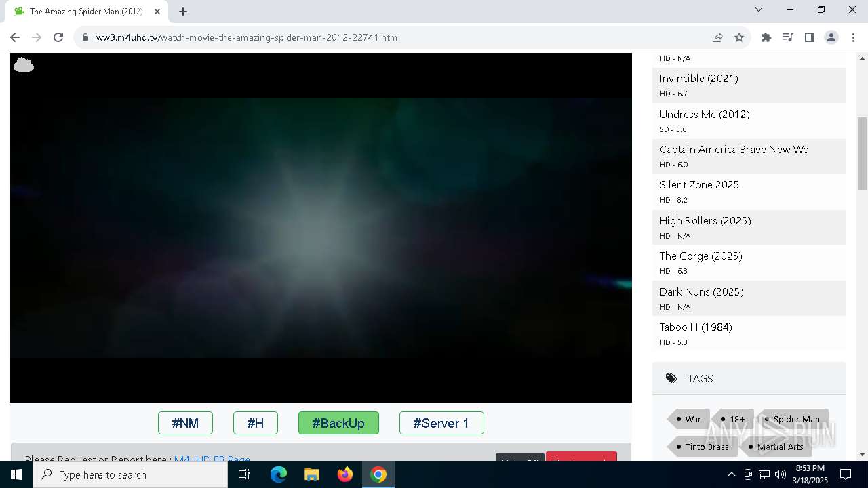Open File Explorer from taskbar
The width and height of the screenshot is (868, 488).
click(x=312, y=474)
